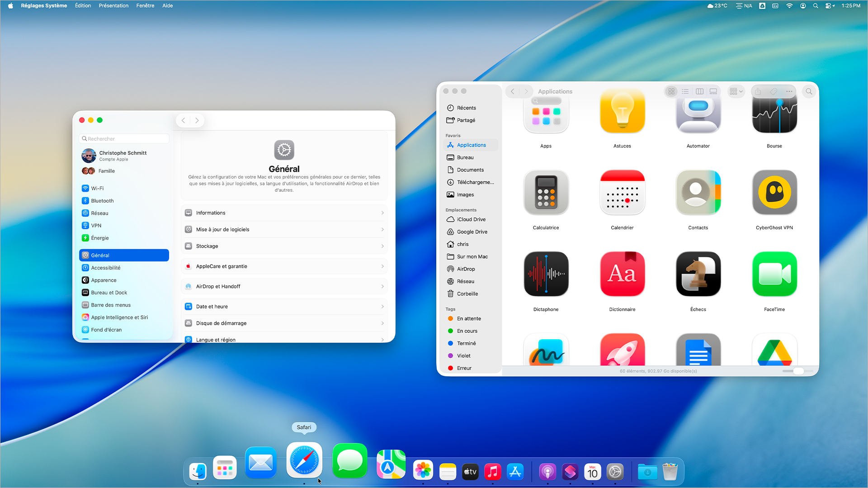The image size is (868, 488).
Task: Open Safari from the Dock
Action: 304,461
